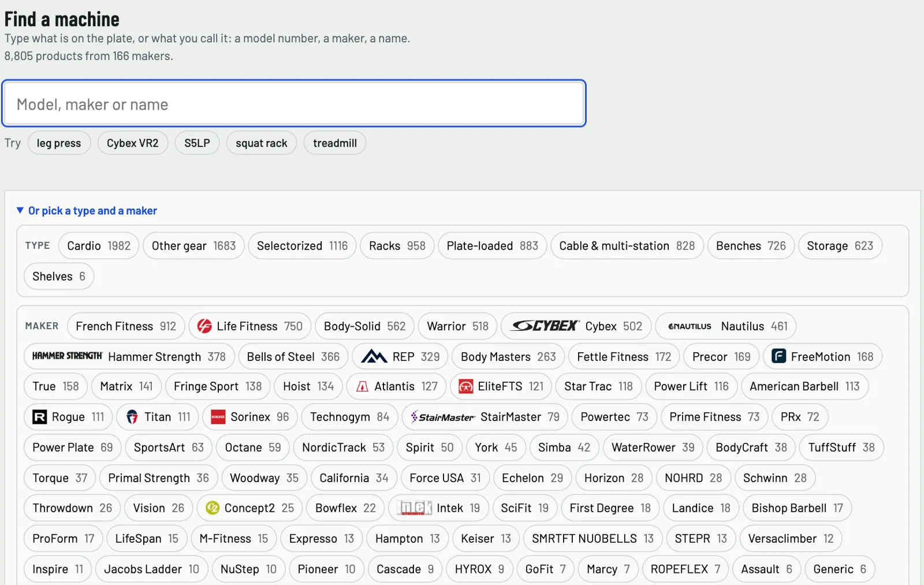
Task: Select Body-Solid maker
Action: pyautogui.click(x=364, y=326)
